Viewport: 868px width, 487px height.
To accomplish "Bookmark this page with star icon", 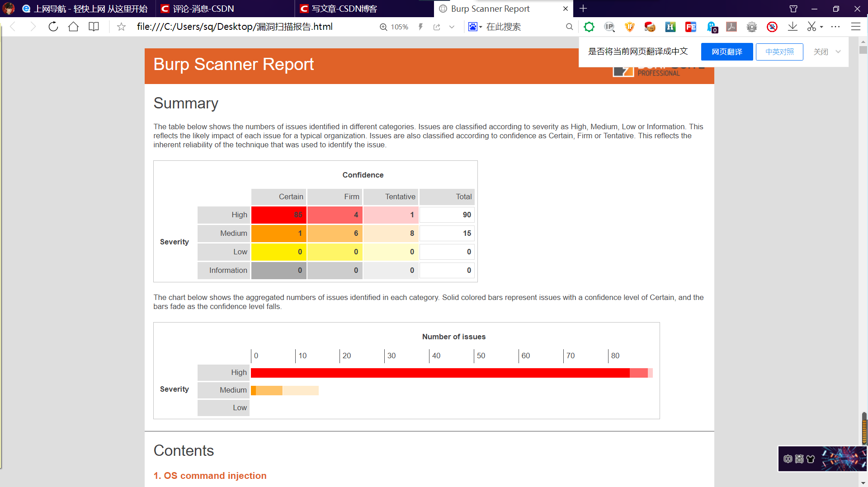I will coord(121,27).
